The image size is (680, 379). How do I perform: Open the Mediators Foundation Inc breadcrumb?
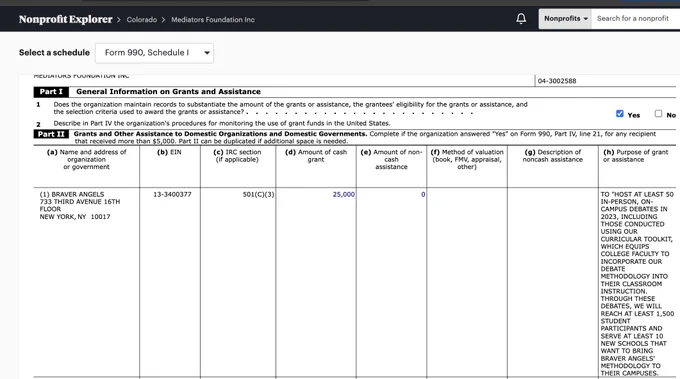(213, 20)
